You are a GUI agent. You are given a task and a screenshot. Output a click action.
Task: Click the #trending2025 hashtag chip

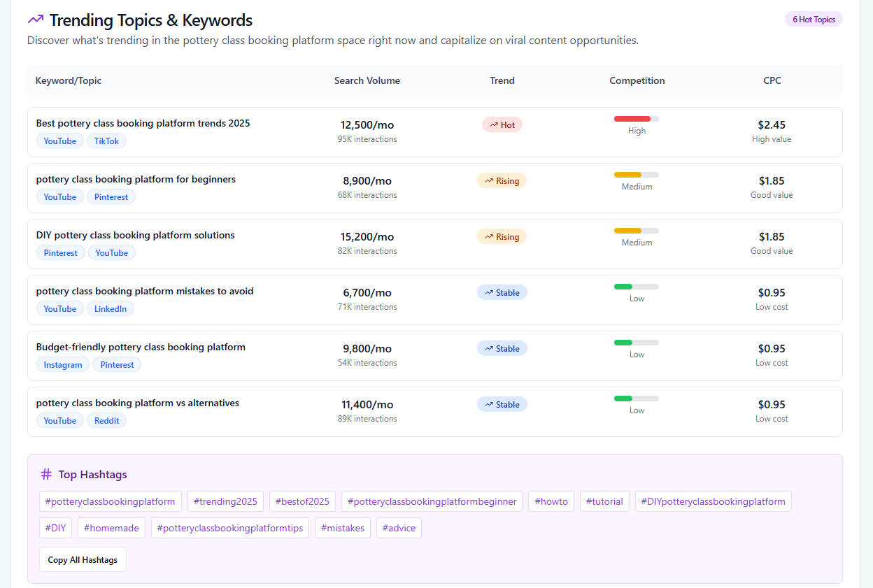225,501
